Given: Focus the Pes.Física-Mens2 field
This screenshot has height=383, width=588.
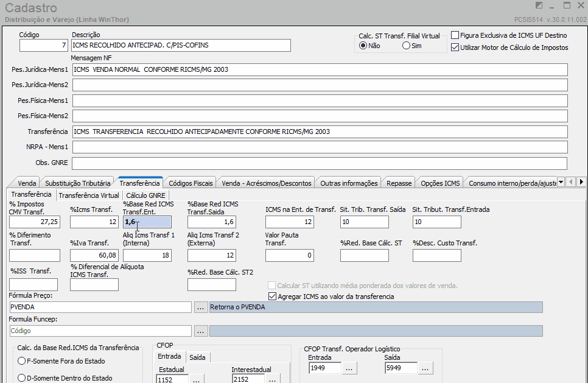Looking at the screenshot, I should pyautogui.click(x=320, y=116).
